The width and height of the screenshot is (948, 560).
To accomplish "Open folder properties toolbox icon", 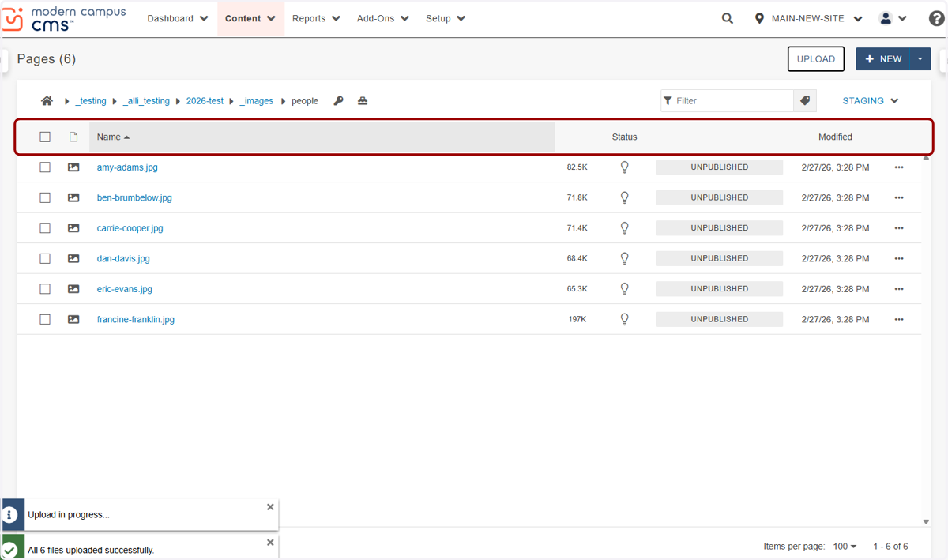I will 363,101.
